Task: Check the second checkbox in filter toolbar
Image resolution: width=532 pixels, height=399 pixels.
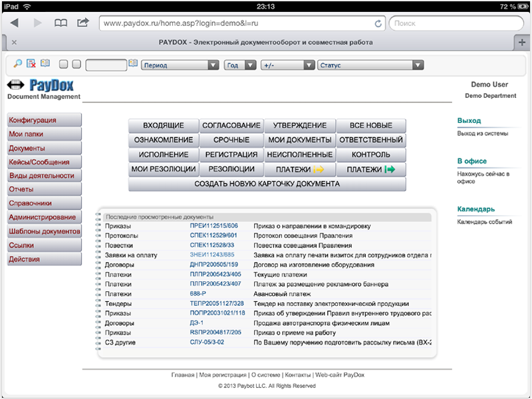Action: pos(76,65)
